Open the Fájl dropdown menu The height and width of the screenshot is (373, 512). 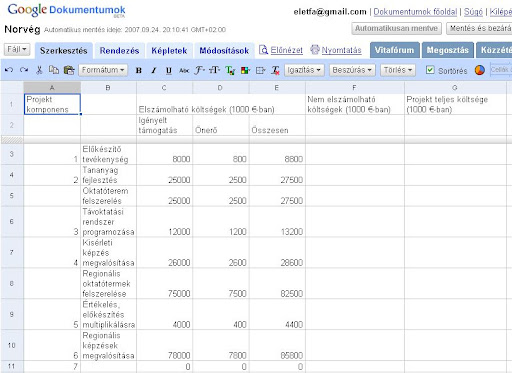click(17, 50)
